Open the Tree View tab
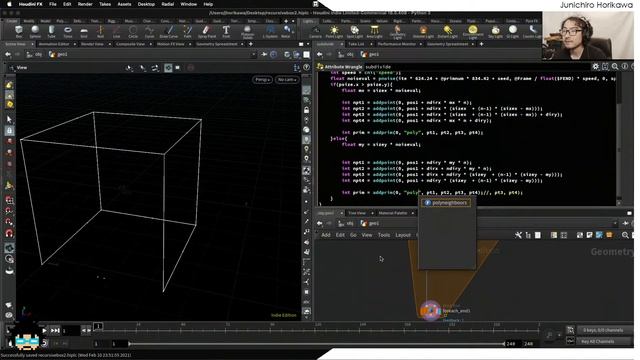The height and width of the screenshot is (360, 640). [x=357, y=213]
